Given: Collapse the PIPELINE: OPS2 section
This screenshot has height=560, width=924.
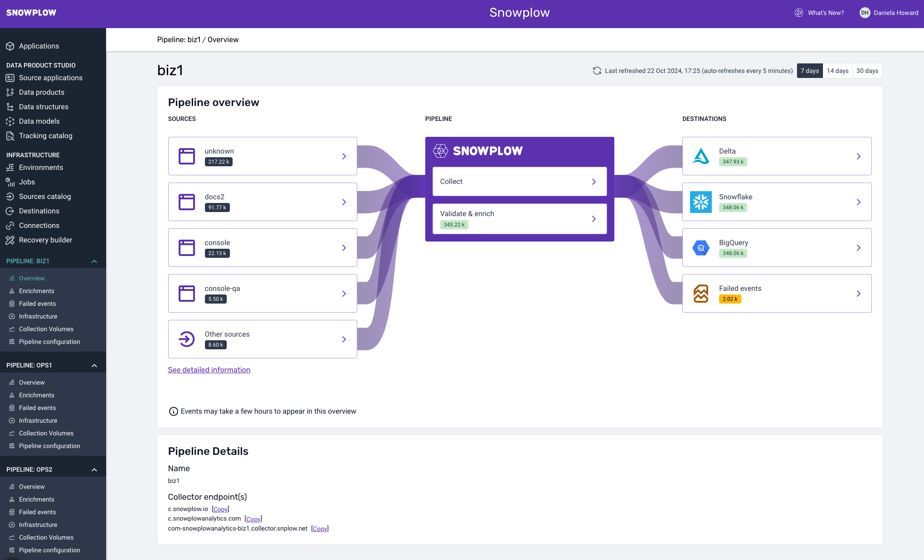Looking at the screenshot, I should click(94, 470).
